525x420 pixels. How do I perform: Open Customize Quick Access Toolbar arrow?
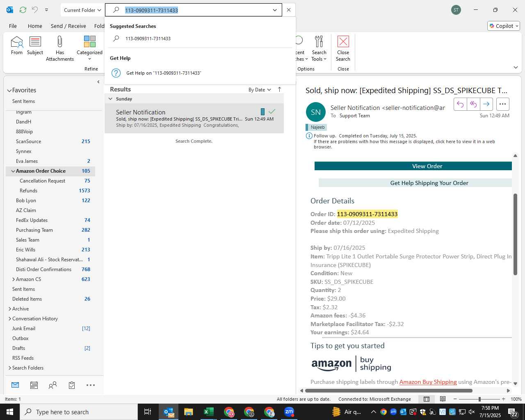click(x=46, y=10)
